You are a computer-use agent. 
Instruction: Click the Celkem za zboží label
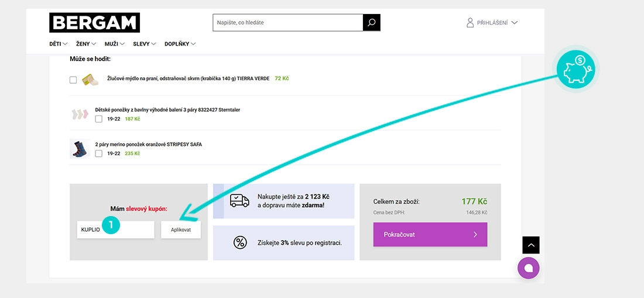tap(396, 202)
